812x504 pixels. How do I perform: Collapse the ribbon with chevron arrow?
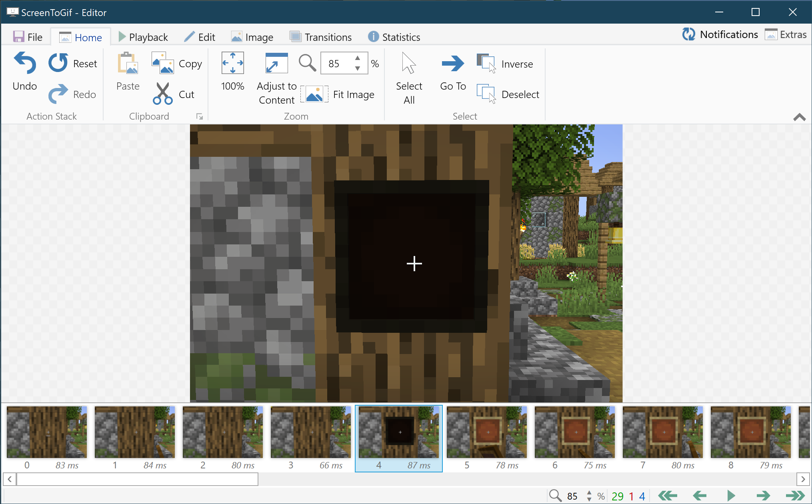(x=799, y=117)
